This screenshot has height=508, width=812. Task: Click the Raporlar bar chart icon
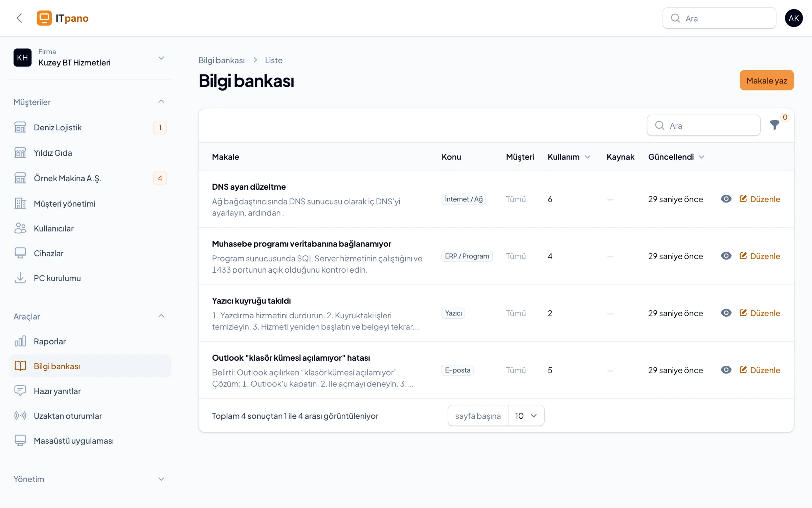coord(20,341)
